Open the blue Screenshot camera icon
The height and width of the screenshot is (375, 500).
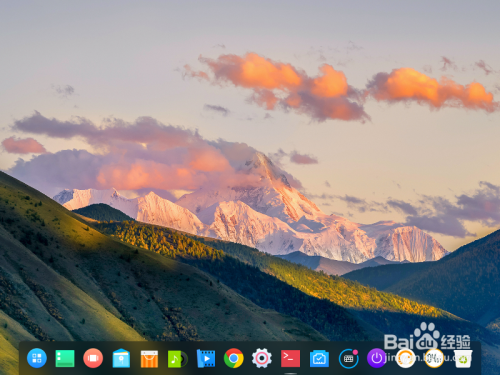[x=319, y=359]
